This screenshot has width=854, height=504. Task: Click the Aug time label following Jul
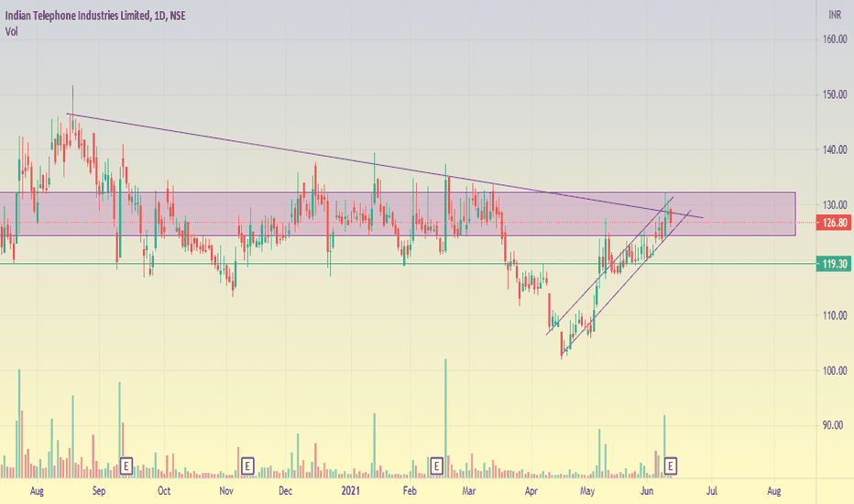tap(774, 491)
